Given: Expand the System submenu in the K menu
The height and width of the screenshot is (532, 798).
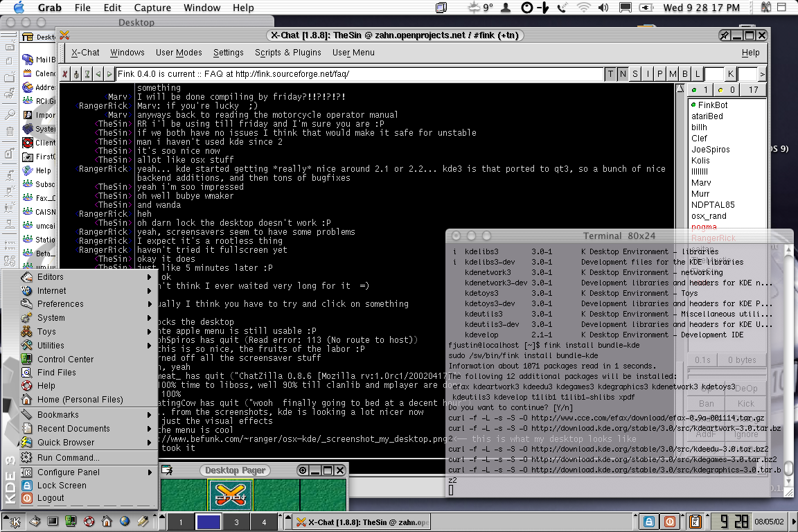Looking at the screenshot, I should [87, 318].
